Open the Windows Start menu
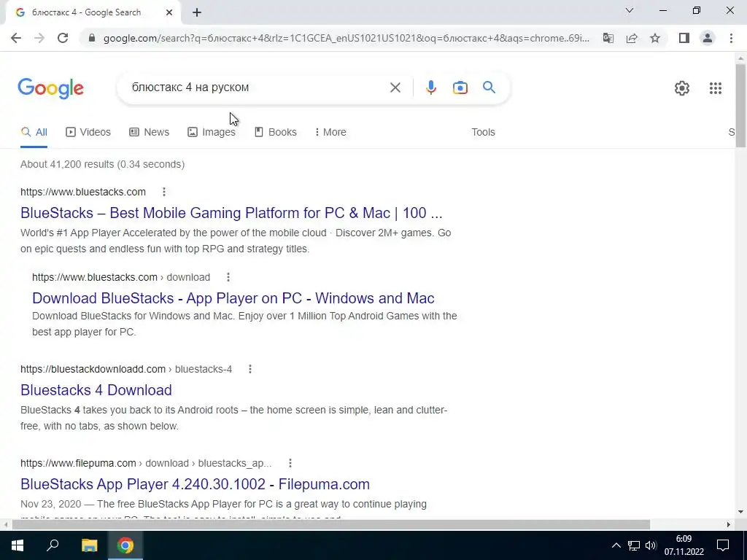Screen dimensions: 747x560 point(18,545)
